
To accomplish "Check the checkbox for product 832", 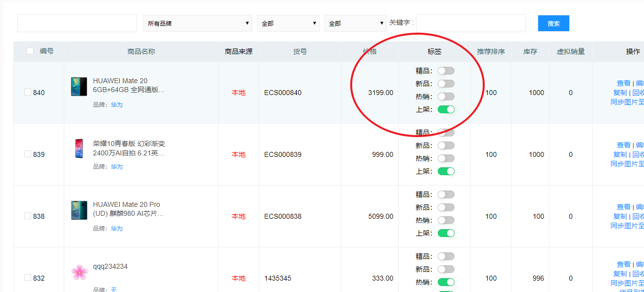I will click(x=28, y=278).
